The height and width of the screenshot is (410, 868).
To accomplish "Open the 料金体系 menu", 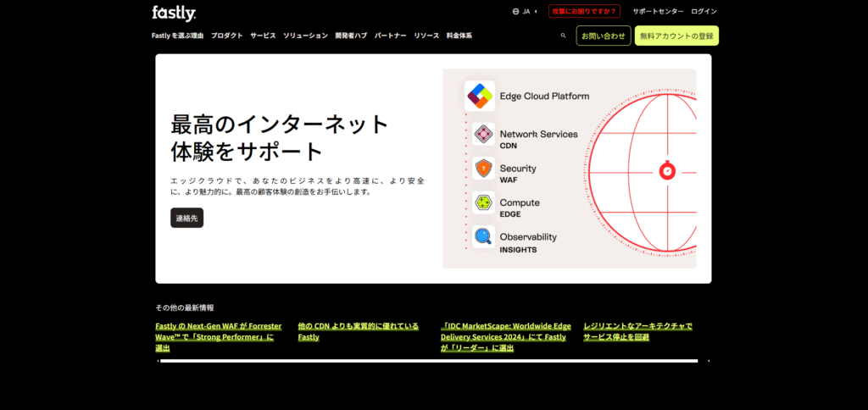I will pyautogui.click(x=459, y=36).
